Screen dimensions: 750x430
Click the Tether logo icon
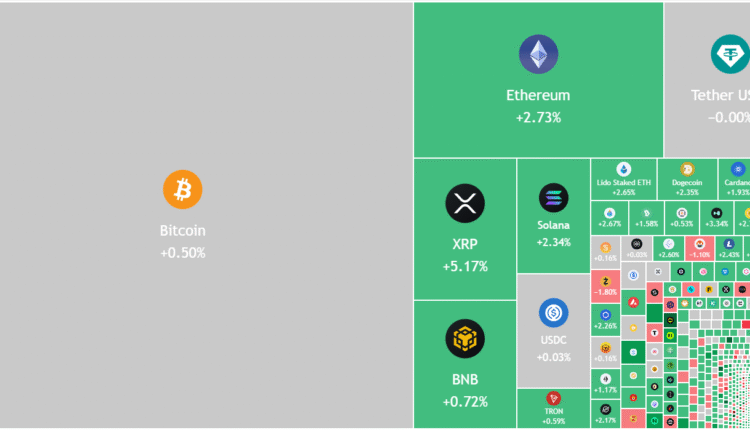click(729, 54)
